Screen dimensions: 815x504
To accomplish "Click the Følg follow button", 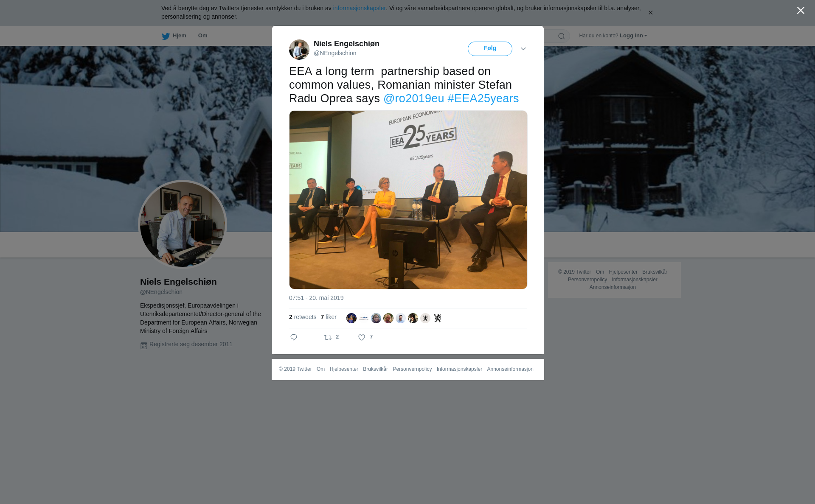I will (x=490, y=49).
